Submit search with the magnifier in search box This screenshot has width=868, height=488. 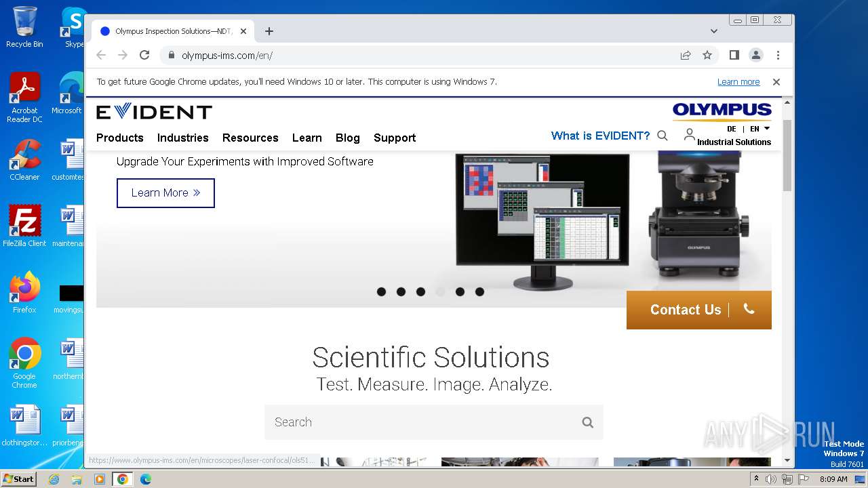(x=587, y=422)
